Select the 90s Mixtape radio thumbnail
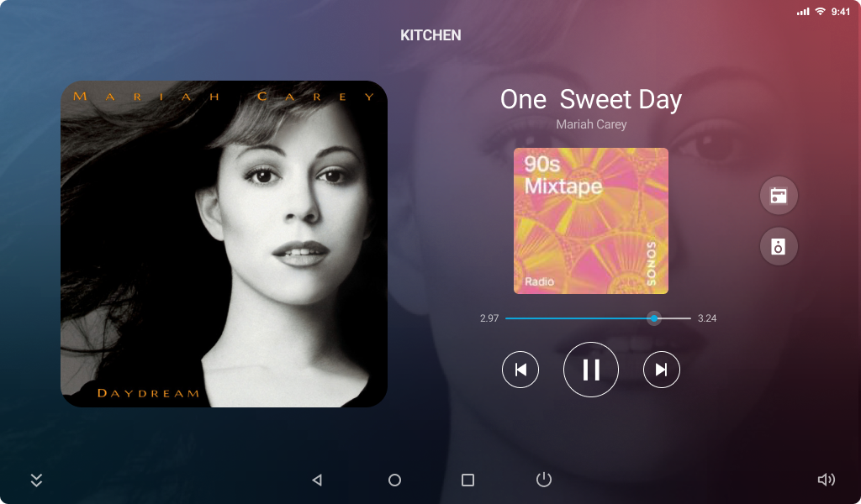The width and height of the screenshot is (861, 504). (591, 221)
